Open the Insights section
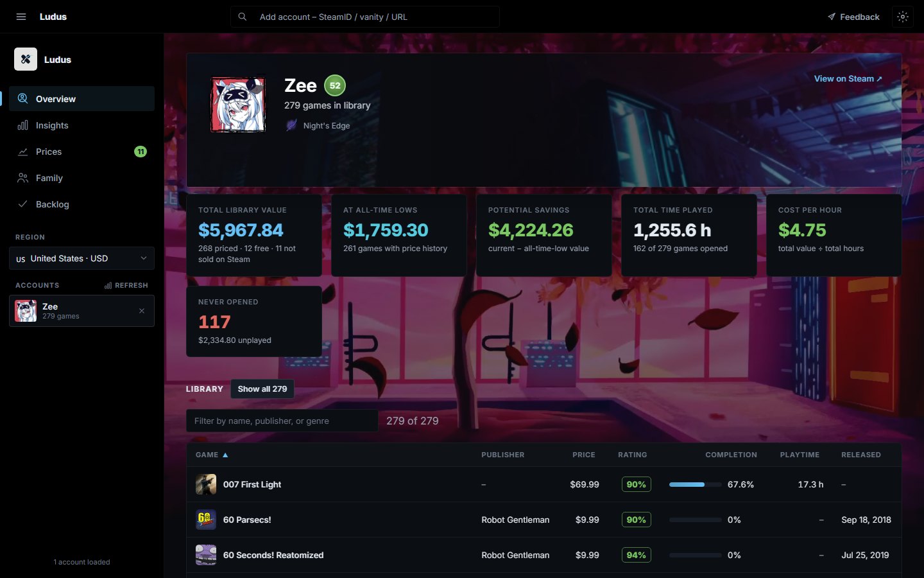The image size is (924, 578). (81, 125)
